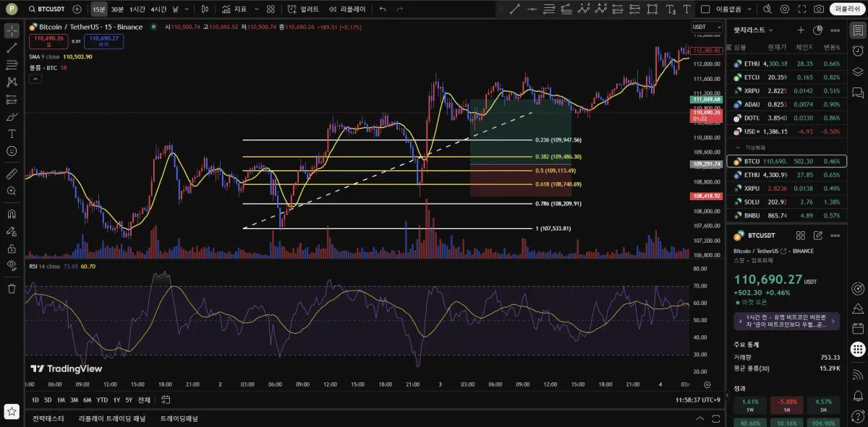
Task: Open the 전략테스터 tab
Action: point(48,418)
